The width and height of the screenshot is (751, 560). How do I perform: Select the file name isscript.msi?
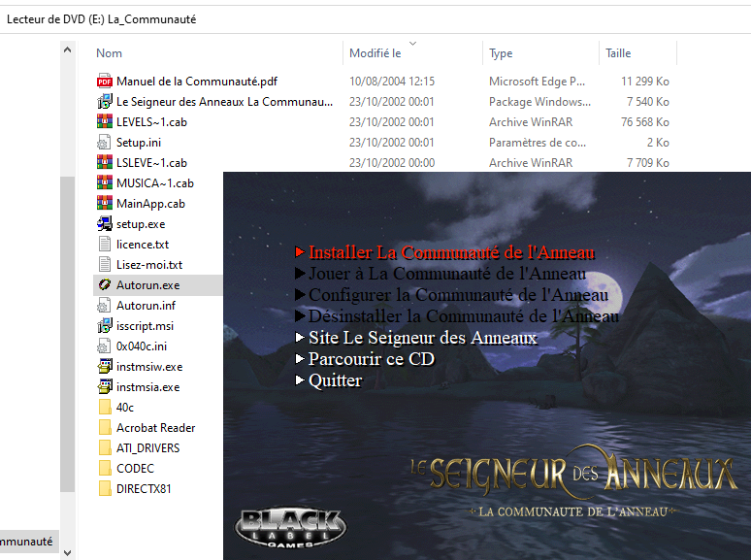click(x=146, y=326)
